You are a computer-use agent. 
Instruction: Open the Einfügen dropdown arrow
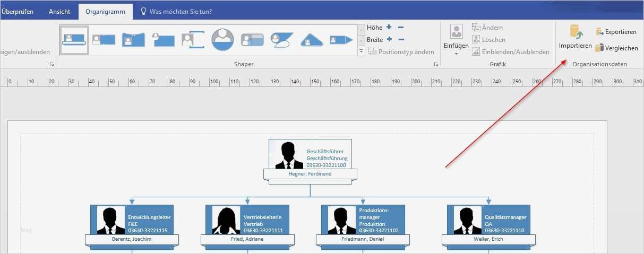point(457,54)
